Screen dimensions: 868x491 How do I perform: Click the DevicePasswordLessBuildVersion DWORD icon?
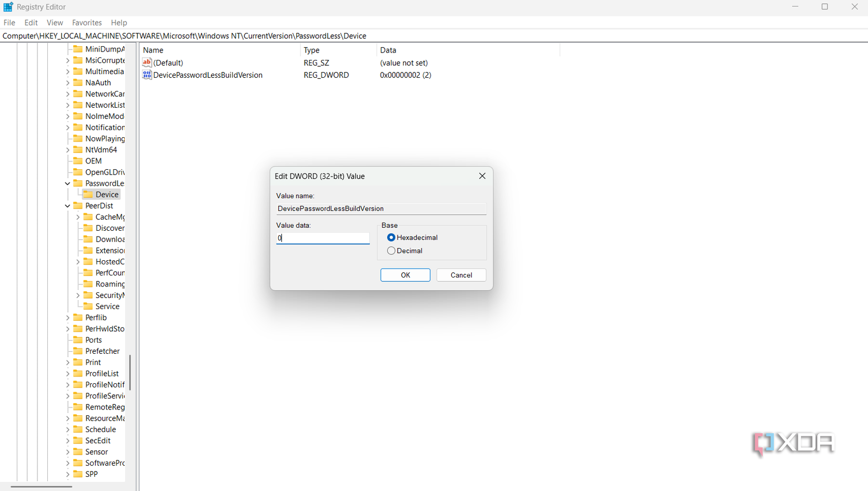147,75
